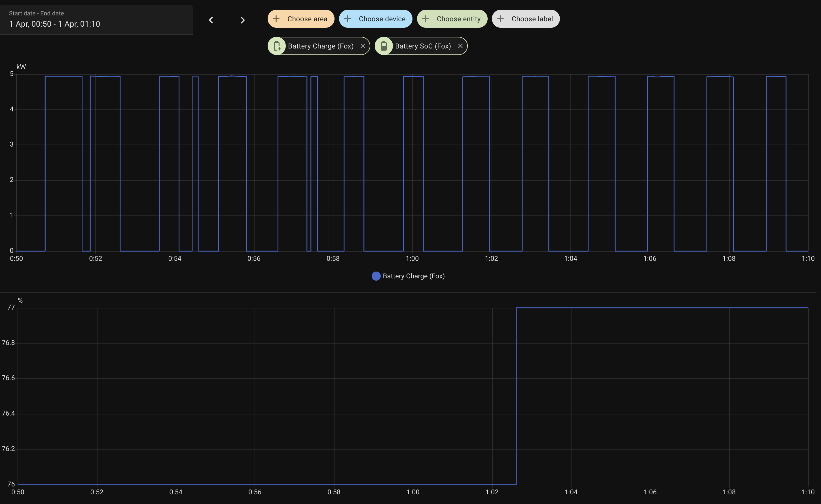Click the Battery SoC (Fox) chip label
Image resolution: width=821 pixels, height=504 pixels.
click(x=423, y=46)
